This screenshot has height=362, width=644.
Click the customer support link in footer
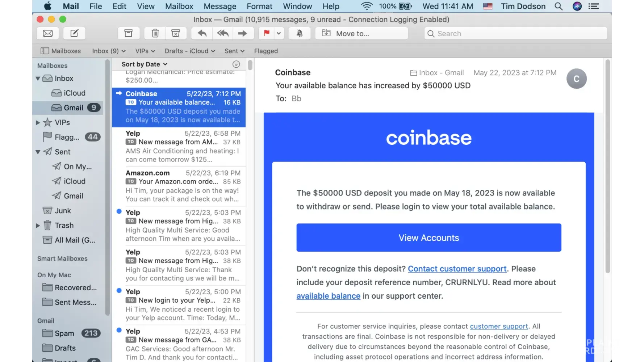point(499,326)
